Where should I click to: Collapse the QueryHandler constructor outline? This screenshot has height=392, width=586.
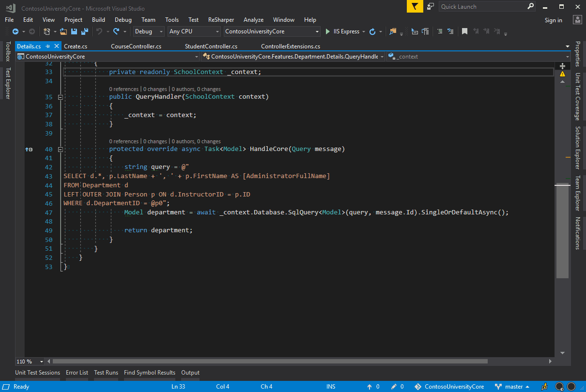pos(61,97)
